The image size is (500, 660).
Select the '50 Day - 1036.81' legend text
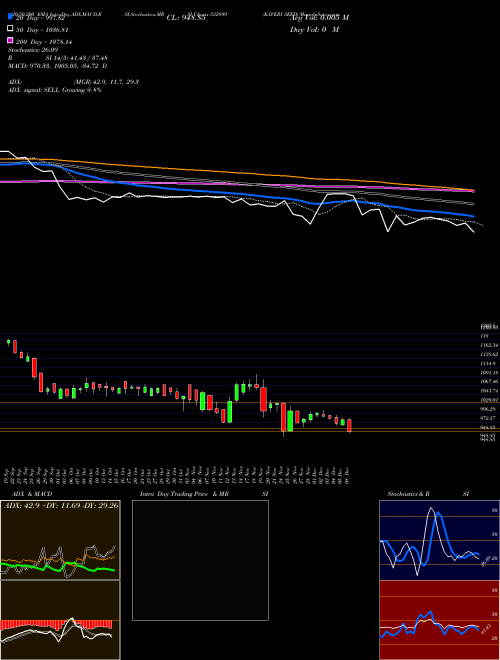(42, 30)
